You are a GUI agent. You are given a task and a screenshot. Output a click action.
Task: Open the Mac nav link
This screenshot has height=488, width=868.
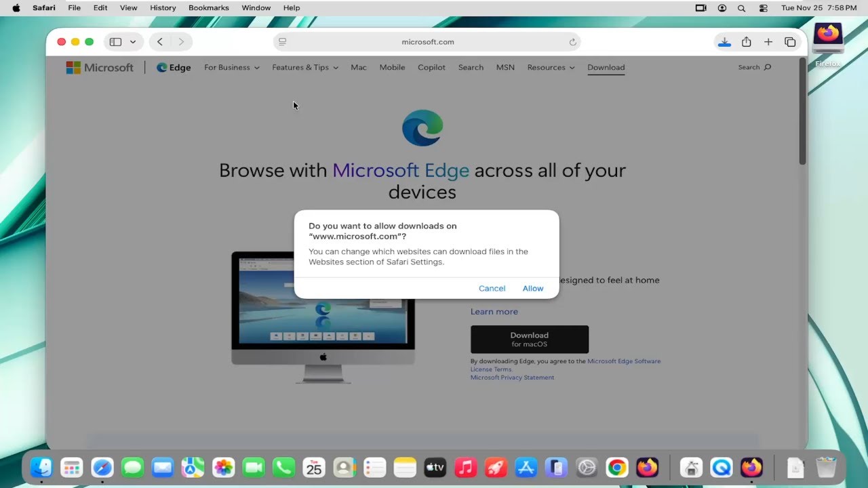coord(359,67)
